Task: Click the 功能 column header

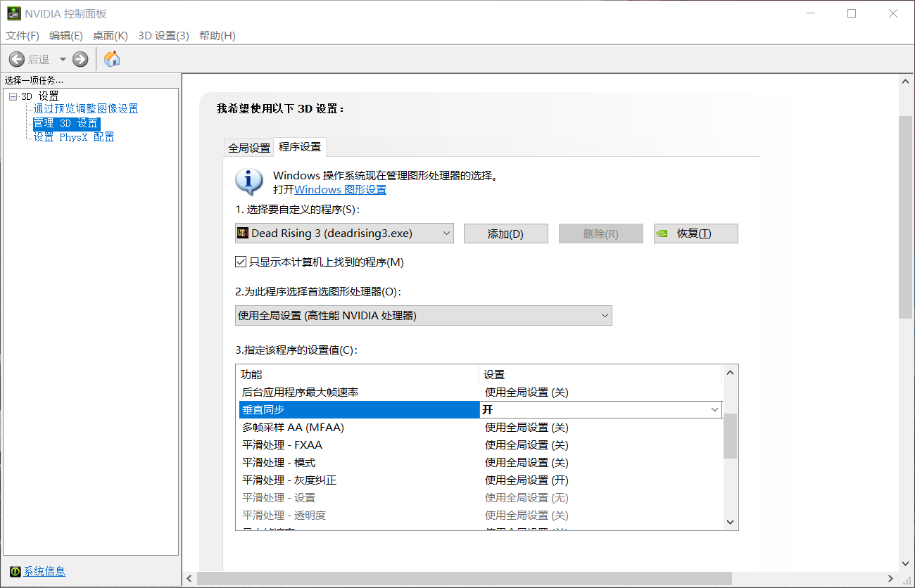Action: pos(358,374)
